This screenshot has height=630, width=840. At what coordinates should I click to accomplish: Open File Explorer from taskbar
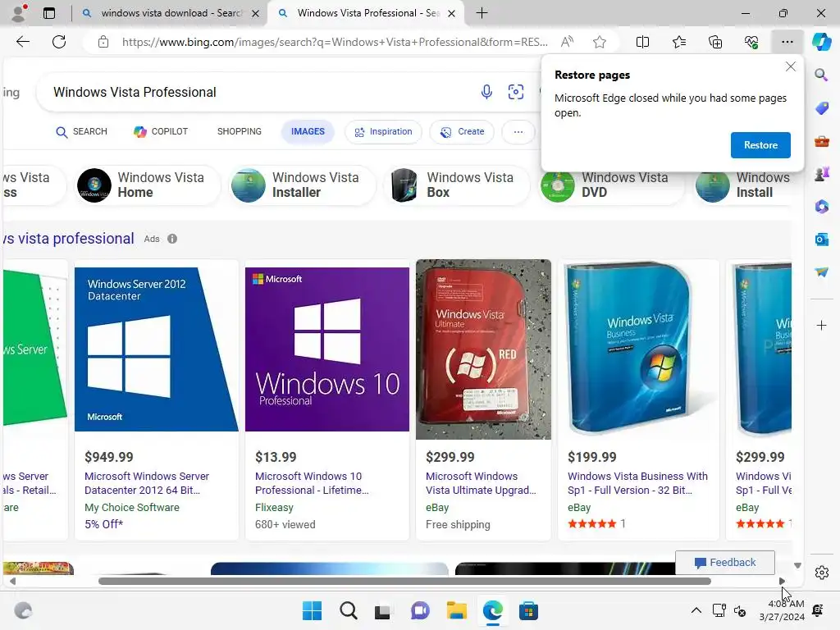click(x=456, y=610)
